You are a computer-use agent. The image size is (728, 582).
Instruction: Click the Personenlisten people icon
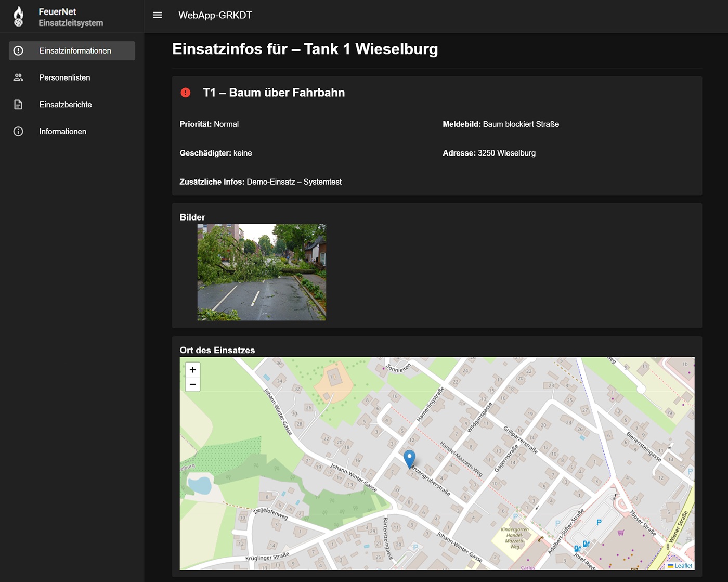[x=18, y=77]
